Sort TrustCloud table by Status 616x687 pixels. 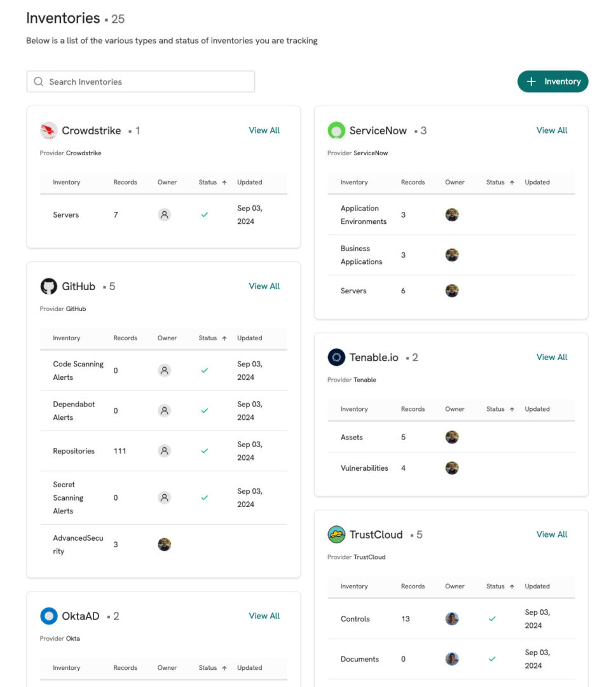[x=500, y=586]
